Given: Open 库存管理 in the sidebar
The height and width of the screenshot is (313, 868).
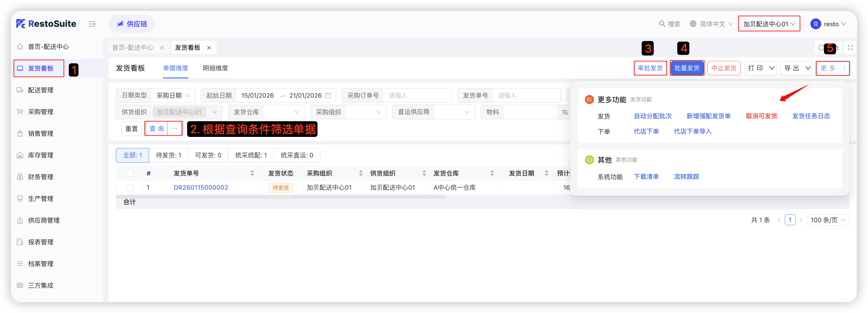Looking at the screenshot, I should [x=40, y=155].
